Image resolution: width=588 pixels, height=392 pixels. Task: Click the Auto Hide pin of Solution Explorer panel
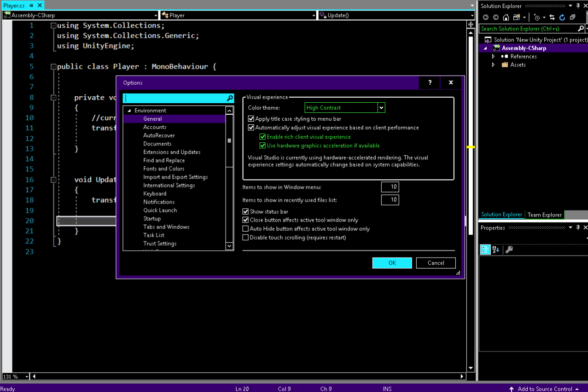tap(578, 6)
